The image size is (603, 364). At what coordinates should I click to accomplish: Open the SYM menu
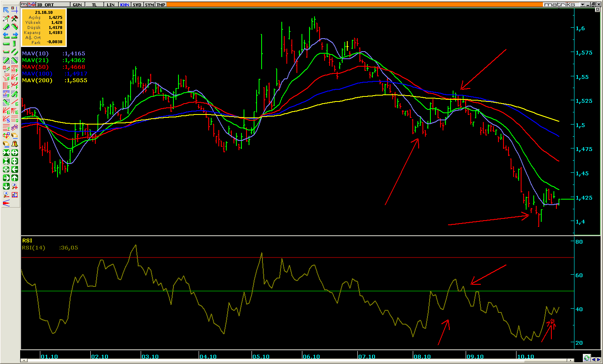tap(149, 5)
